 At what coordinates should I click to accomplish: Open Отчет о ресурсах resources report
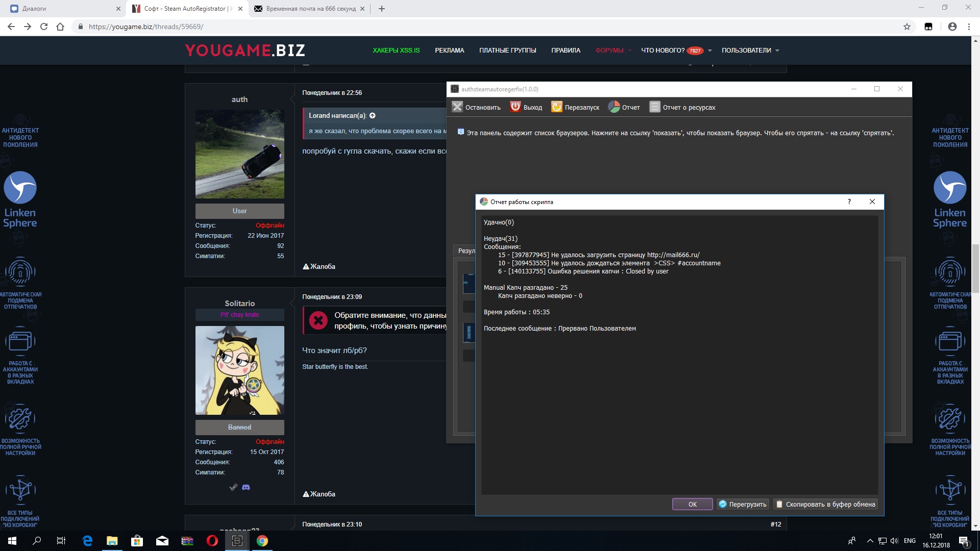click(x=682, y=107)
